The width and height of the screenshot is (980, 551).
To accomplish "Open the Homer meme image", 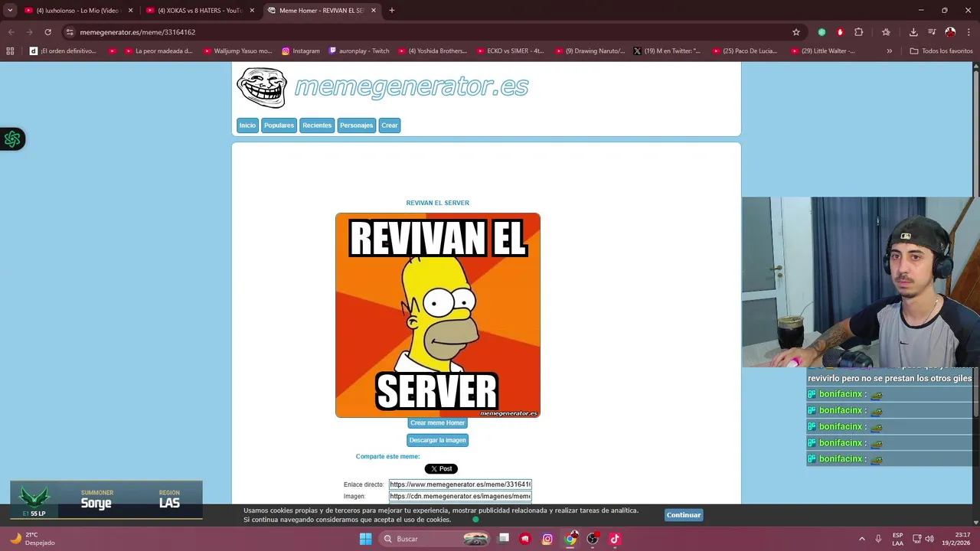I will click(438, 315).
